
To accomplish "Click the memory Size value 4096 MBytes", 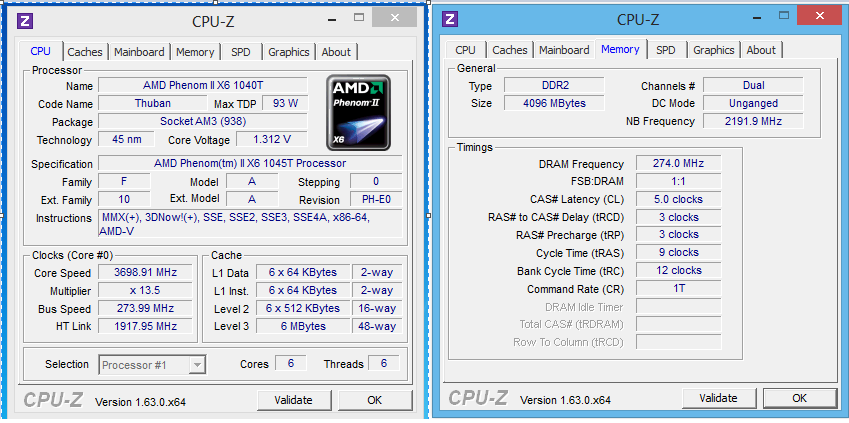I will coord(554,103).
